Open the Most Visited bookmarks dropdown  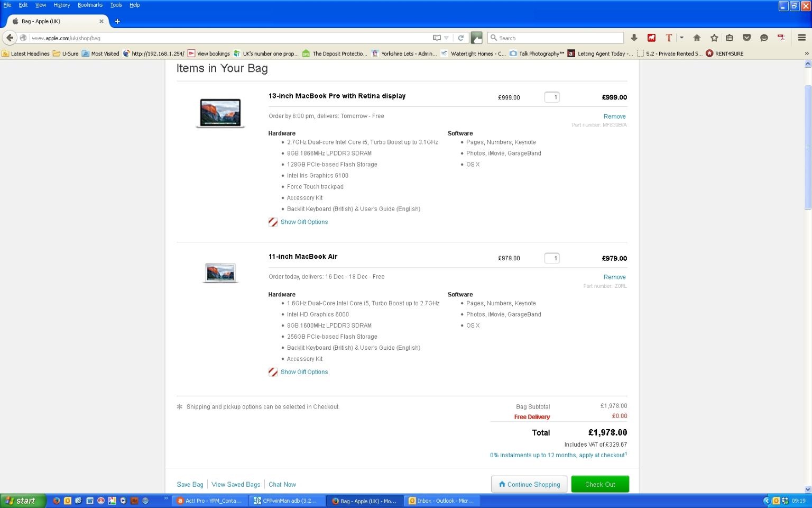pyautogui.click(x=100, y=53)
